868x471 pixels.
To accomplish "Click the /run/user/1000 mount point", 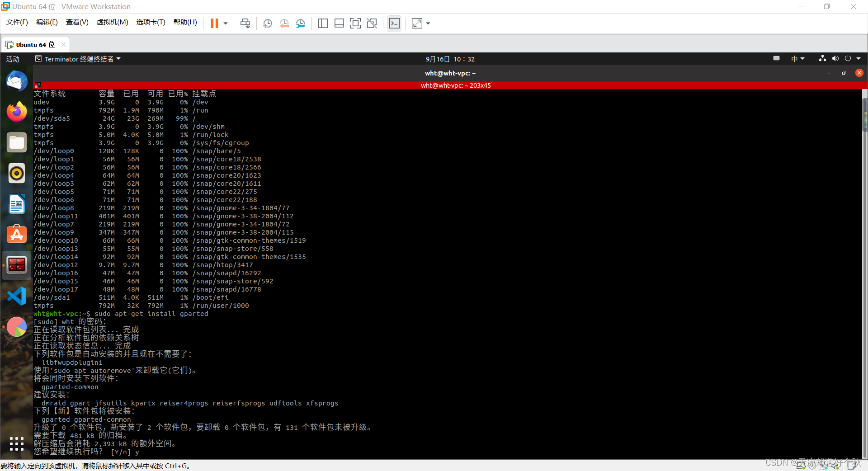I will 221,306.
